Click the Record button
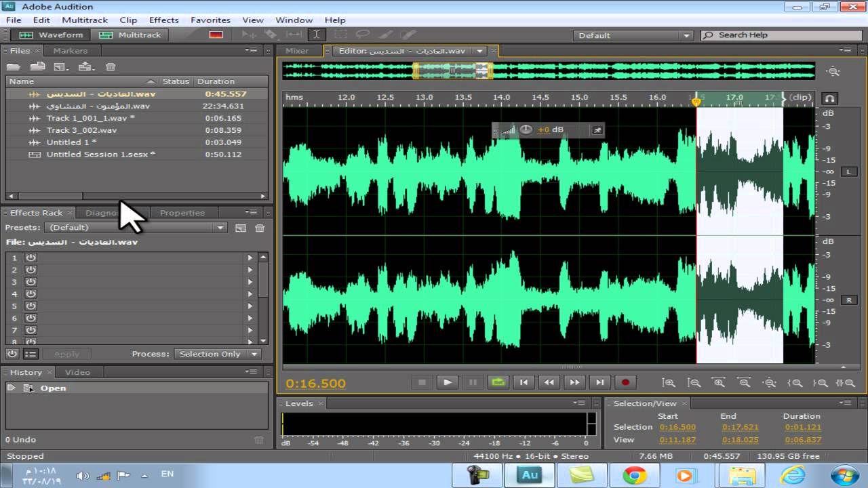Screen dimensions: 868x488 pyautogui.click(x=625, y=382)
